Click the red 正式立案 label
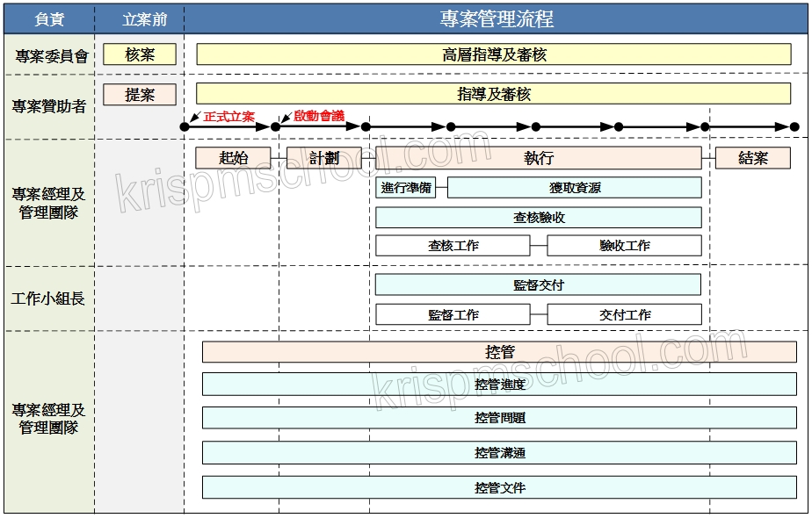 pyautogui.click(x=228, y=116)
